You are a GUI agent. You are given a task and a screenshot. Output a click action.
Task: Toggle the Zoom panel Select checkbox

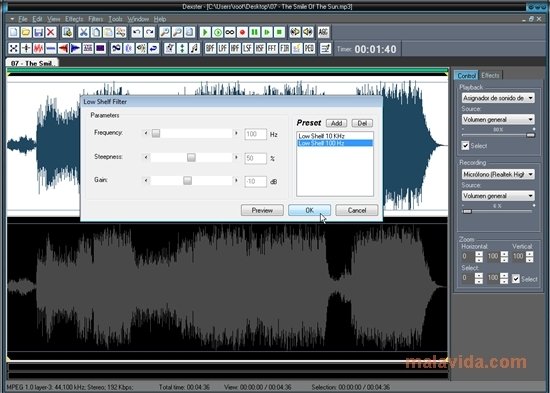(516, 279)
